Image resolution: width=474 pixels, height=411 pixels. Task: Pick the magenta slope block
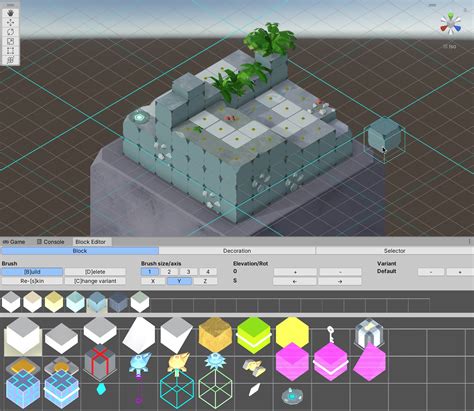[369, 362]
